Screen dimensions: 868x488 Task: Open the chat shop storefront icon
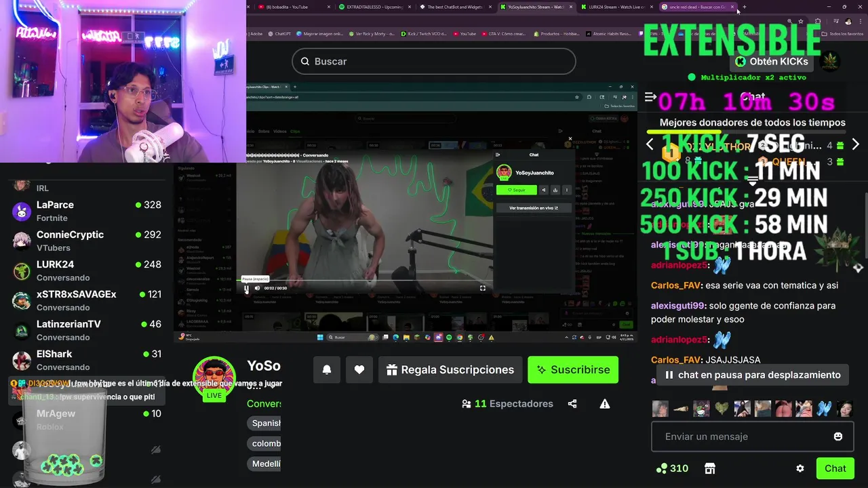point(710,468)
